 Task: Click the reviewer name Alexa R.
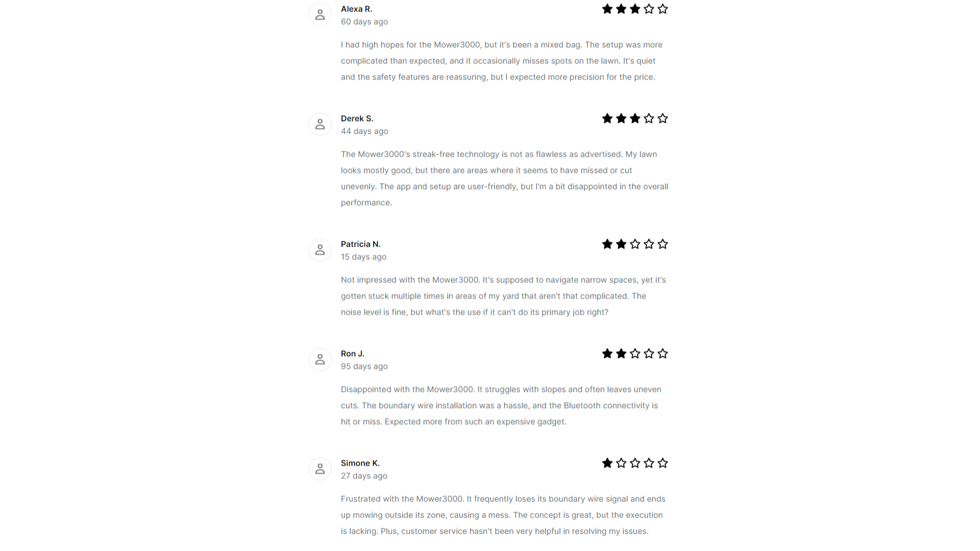pyautogui.click(x=356, y=9)
